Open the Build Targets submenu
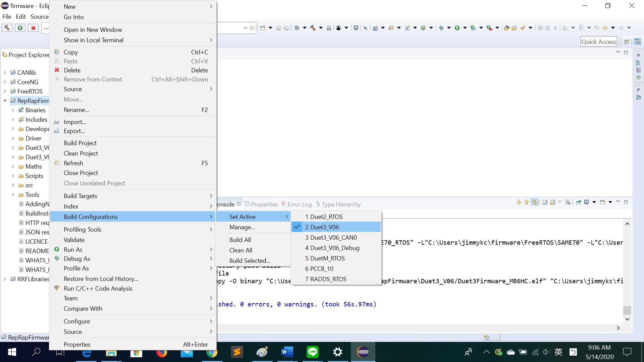The width and height of the screenshot is (644, 362). click(x=133, y=196)
